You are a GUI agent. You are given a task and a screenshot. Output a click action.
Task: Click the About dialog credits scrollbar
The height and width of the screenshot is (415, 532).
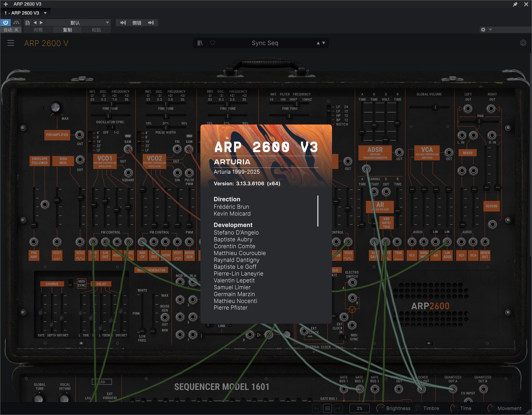318,211
